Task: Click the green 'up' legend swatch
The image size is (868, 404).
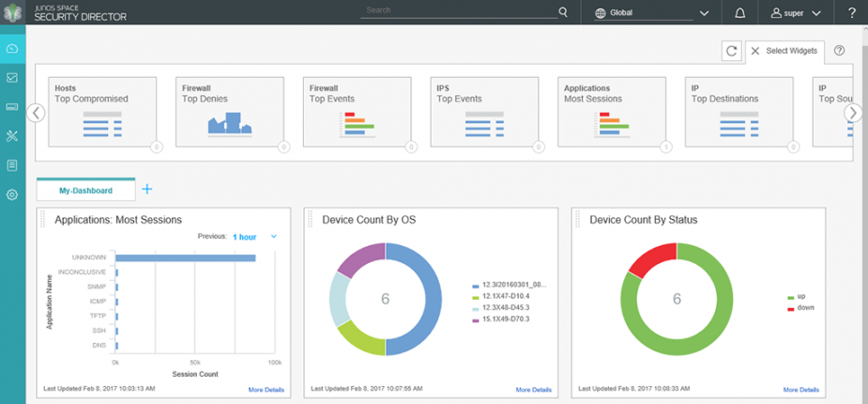Action: pyautogui.click(x=790, y=297)
